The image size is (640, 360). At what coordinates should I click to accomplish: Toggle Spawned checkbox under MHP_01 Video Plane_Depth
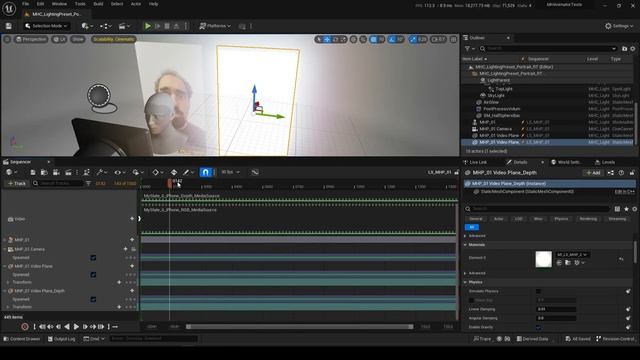[93, 300]
